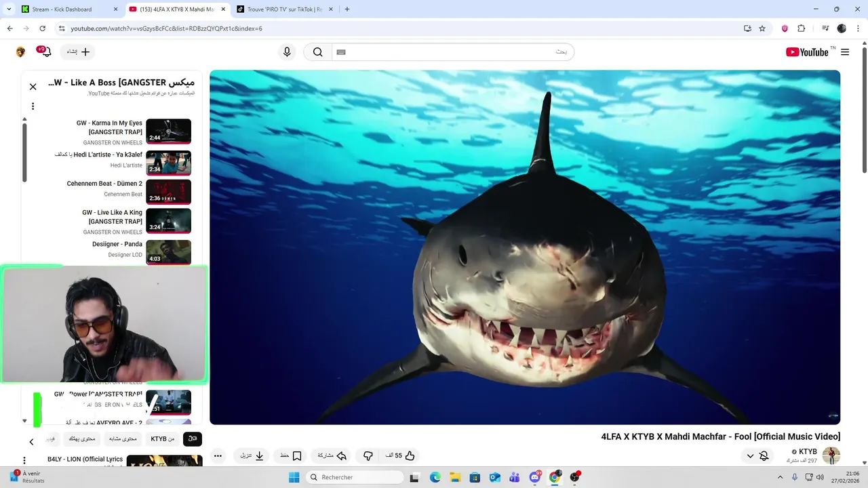
Task: Open the KTYB channel avatar
Action: [x=831, y=455]
